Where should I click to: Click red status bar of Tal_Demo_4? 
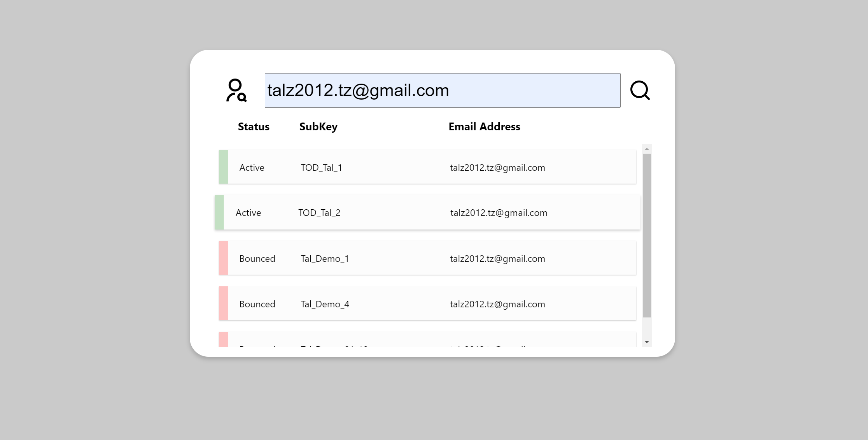click(223, 303)
